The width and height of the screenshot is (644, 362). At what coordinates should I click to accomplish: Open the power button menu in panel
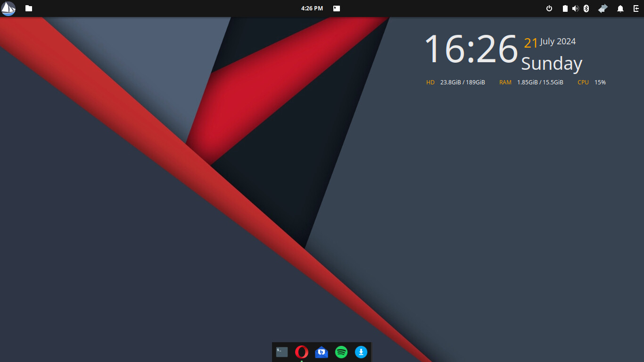549,8
